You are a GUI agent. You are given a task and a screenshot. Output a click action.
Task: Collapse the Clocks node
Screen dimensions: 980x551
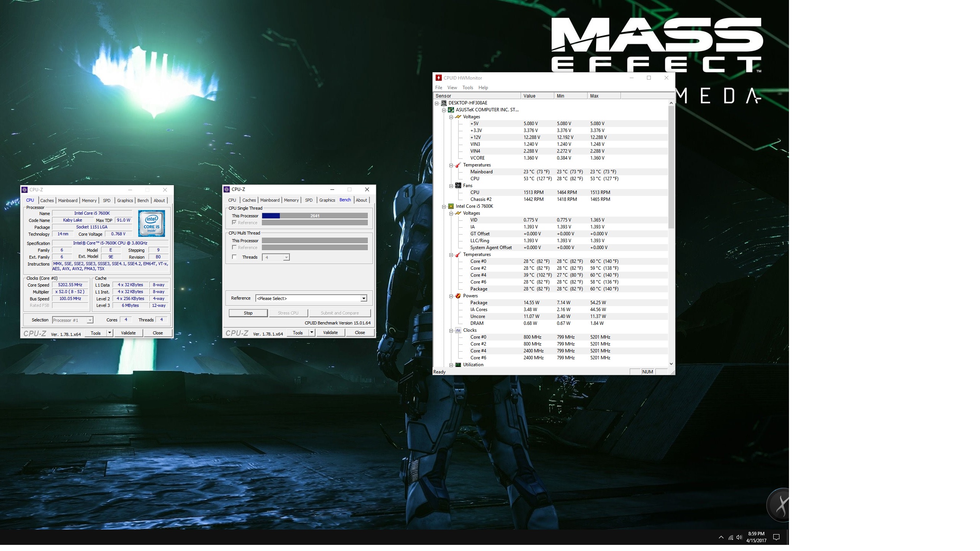pos(451,331)
